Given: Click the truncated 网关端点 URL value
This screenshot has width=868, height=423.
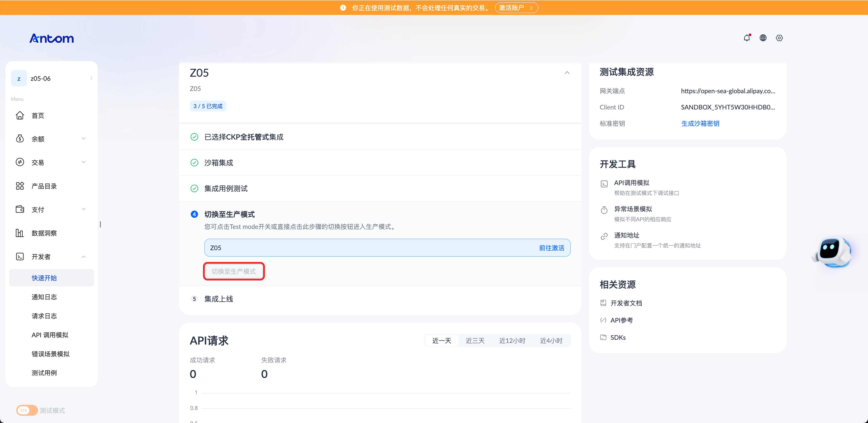Looking at the screenshot, I should (x=728, y=91).
